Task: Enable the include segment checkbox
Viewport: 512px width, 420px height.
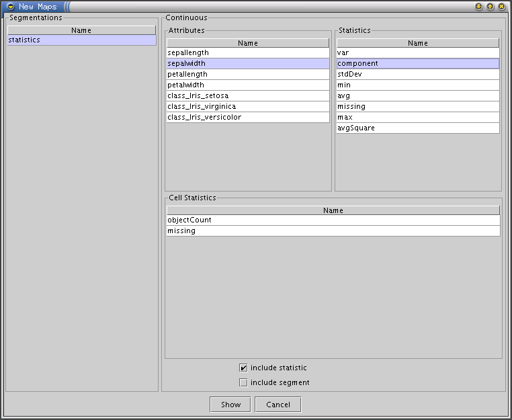Action: 243,382
